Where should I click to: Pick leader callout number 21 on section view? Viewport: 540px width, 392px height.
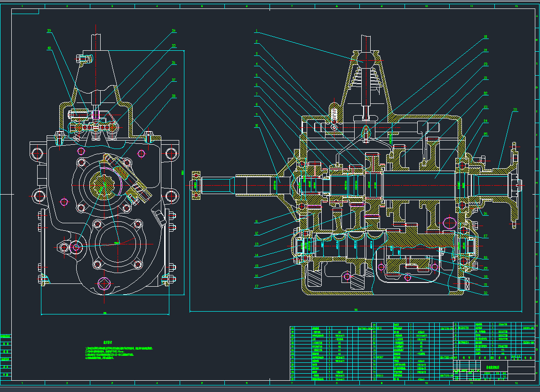pos(485,78)
